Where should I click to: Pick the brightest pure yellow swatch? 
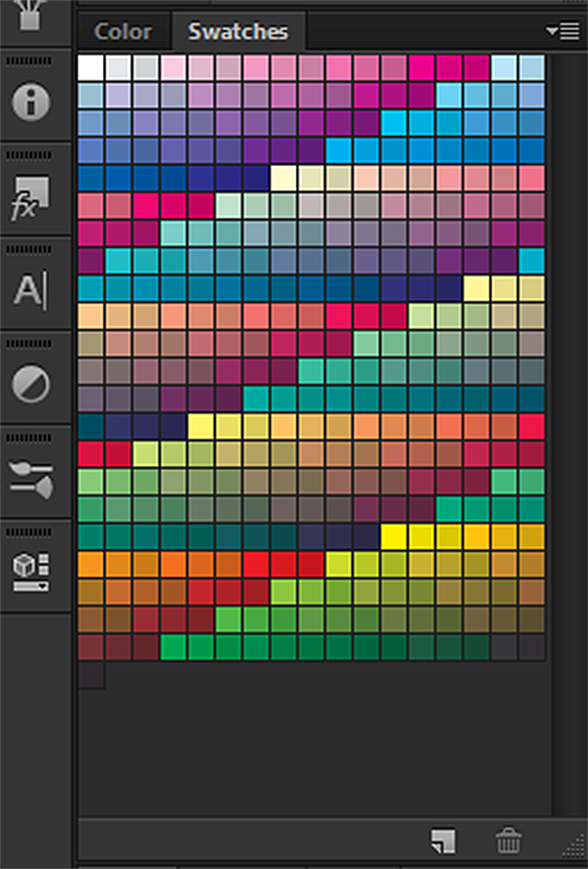[394, 537]
